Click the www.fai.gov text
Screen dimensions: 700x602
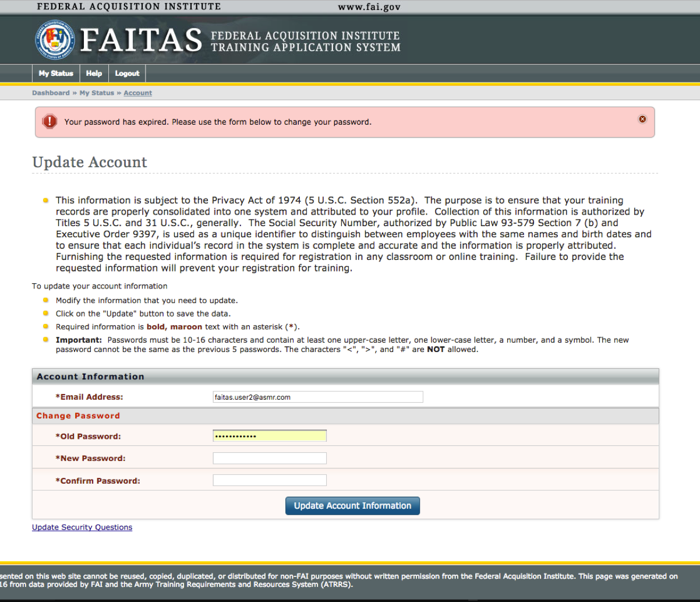click(369, 7)
